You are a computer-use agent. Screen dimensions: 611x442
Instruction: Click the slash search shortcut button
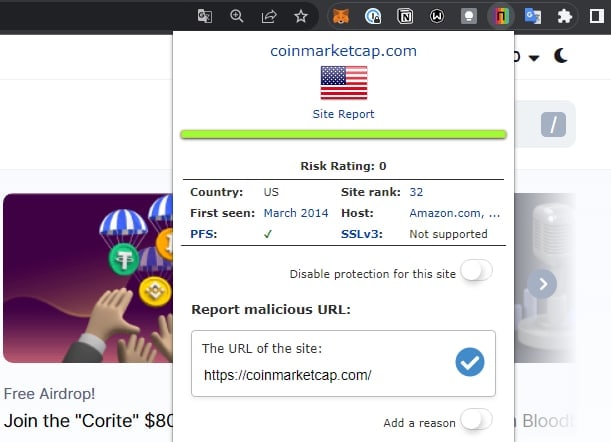[x=553, y=125]
